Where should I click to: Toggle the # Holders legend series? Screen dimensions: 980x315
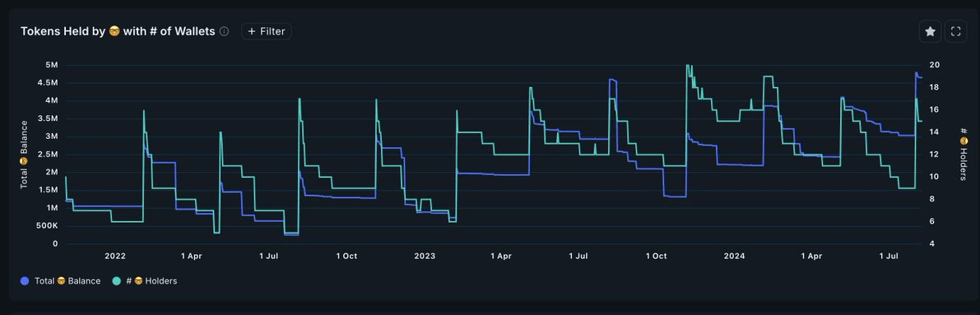coord(144,281)
